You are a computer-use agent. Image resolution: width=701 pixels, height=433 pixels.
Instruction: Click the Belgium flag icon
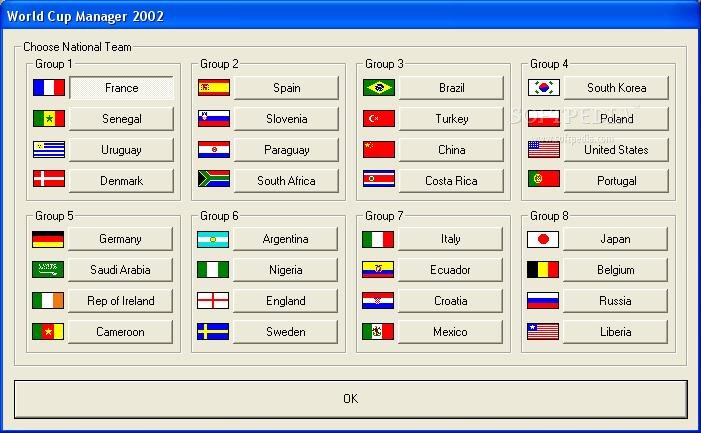543,269
